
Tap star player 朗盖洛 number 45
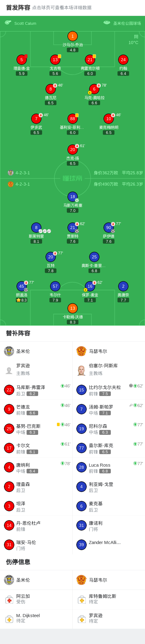(22, 286)
